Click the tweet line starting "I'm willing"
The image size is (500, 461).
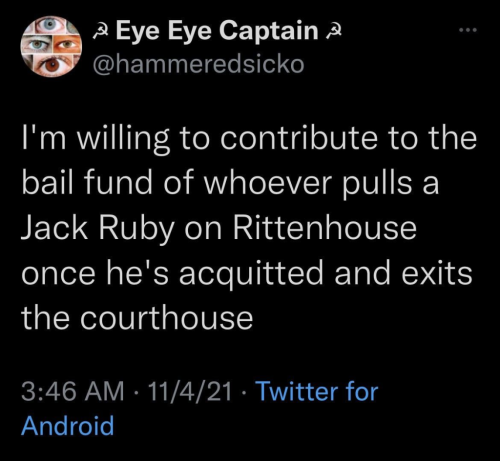249,139
